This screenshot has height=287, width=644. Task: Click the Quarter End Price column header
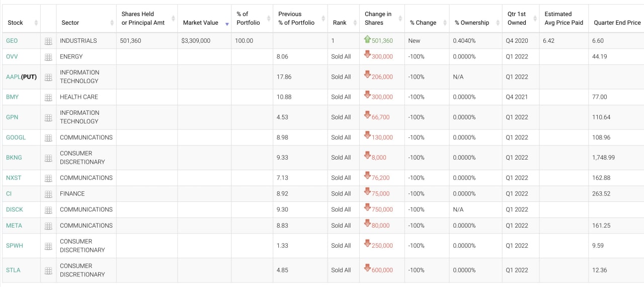pyautogui.click(x=617, y=23)
